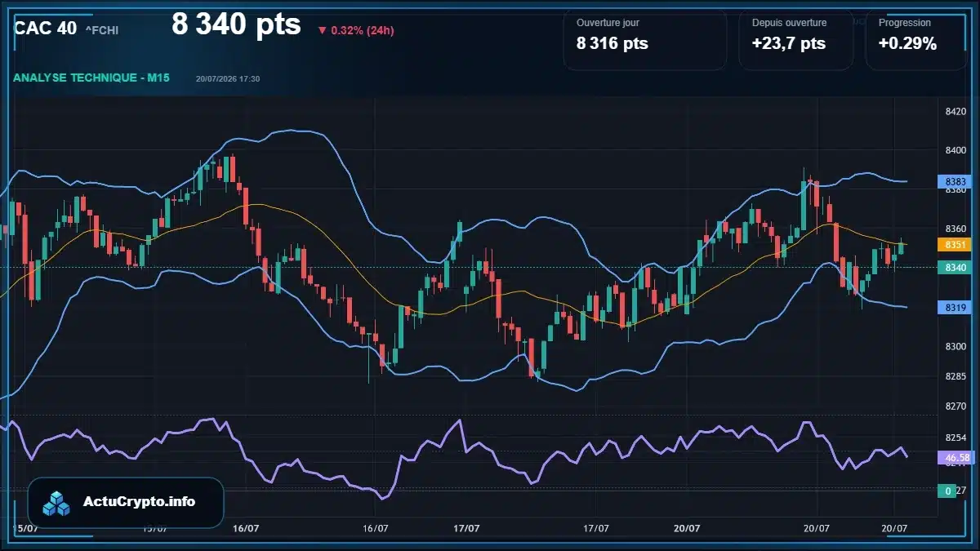The width and height of the screenshot is (980, 551).
Task: Click the orange 8351 moving average tag
Action: [x=954, y=244]
